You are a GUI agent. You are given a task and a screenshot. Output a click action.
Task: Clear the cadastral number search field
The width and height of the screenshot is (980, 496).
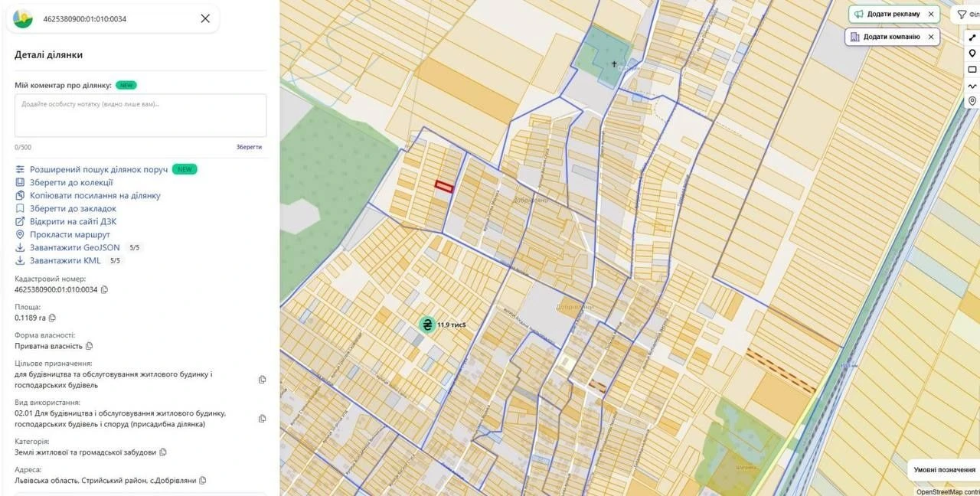click(205, 18)
